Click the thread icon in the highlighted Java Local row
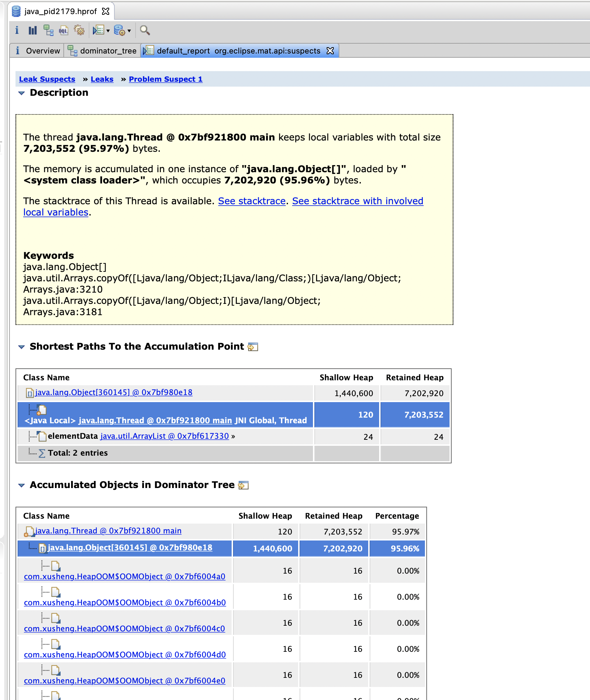This screenshot has height=700, width=590. (42, 410)
